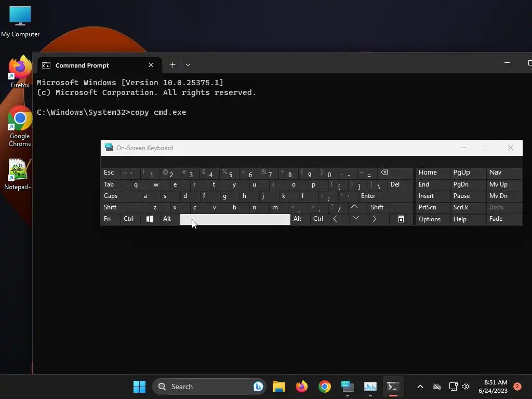Toggle ScrLk key on On-Screen Keyboard
532x399 pixels.
click(468, 207)
